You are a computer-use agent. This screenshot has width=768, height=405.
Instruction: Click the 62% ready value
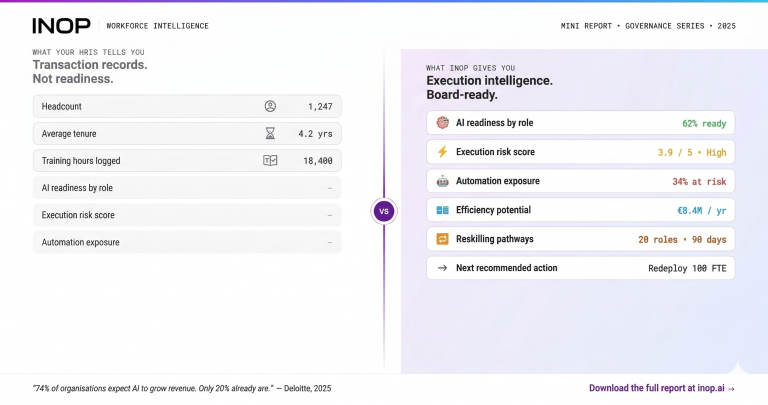coord(703,123)
